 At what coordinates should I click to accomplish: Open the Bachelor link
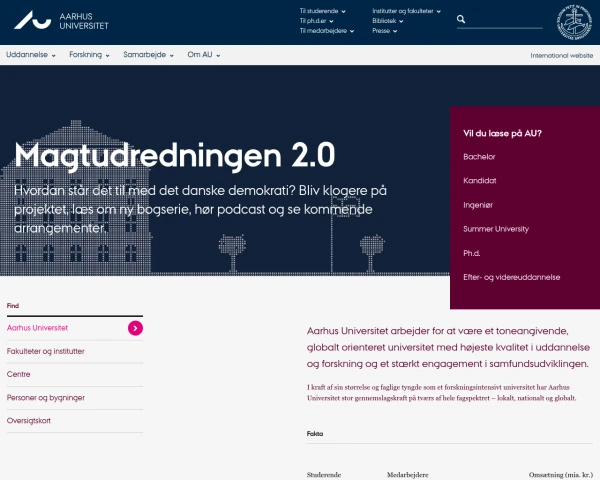(479, 157)
